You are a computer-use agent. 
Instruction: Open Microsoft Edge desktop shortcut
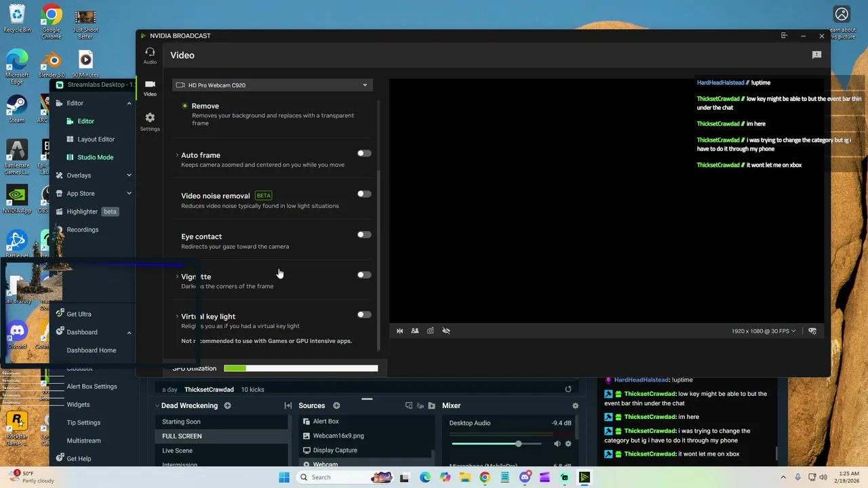17,66
